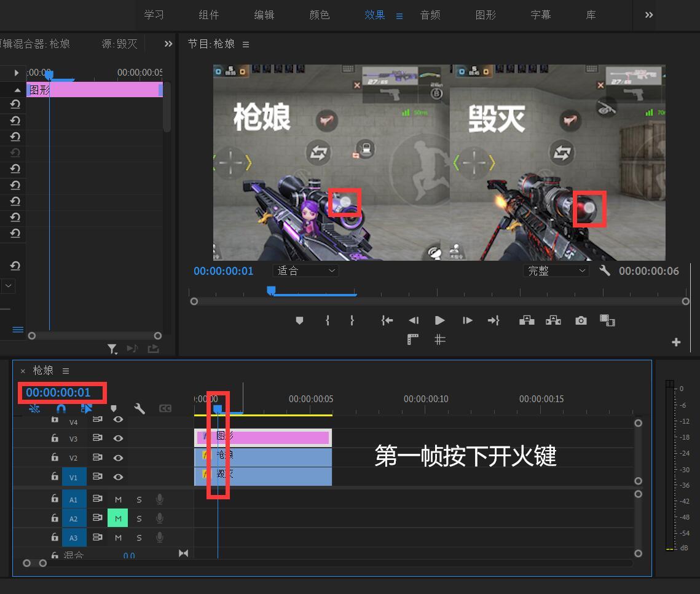Switch to the 组件 workspace
700x594 pixels.
(x=209, y=15)
